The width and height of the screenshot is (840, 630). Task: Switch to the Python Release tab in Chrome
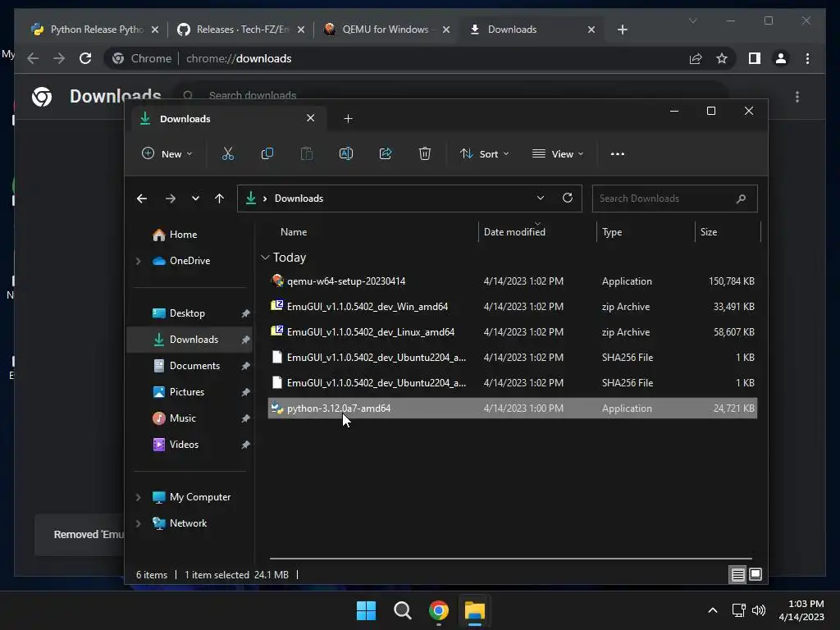94,30
